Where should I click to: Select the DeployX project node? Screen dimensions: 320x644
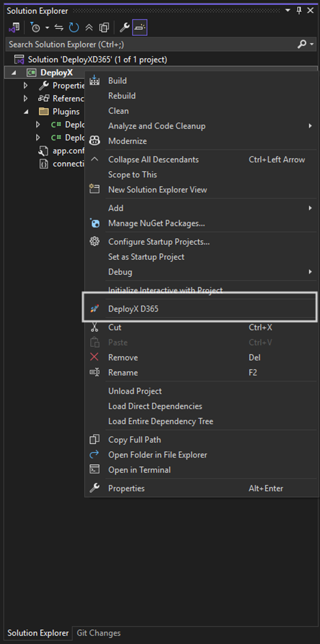click(56, 73)
